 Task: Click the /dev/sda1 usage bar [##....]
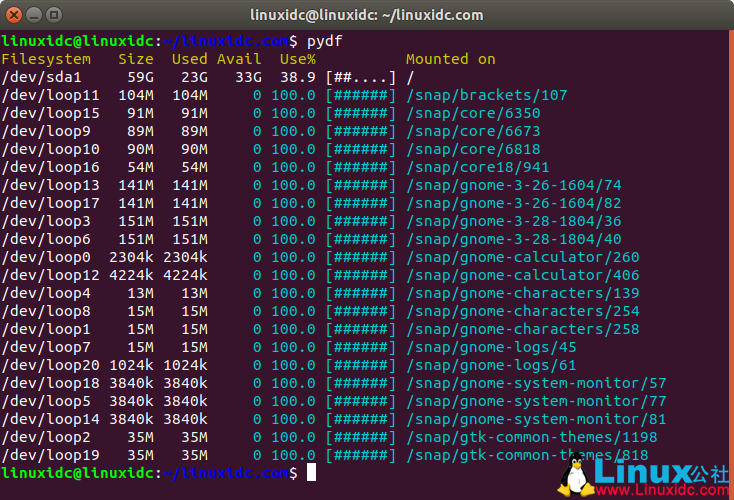[x=361, y=77]
